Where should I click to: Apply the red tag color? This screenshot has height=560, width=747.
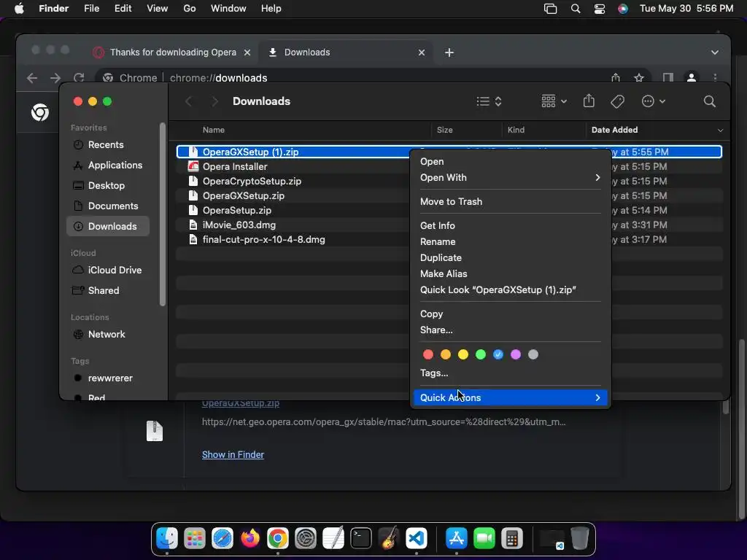[427, 354]
